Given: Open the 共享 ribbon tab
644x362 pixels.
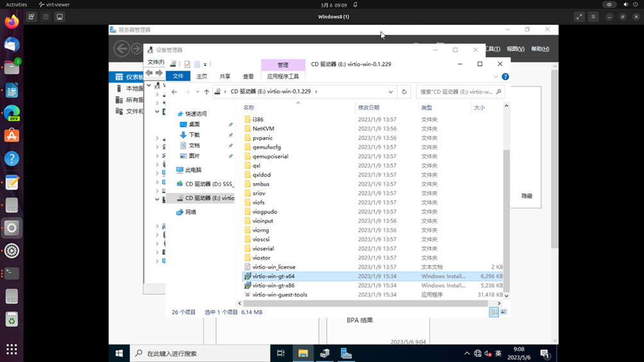Looking at the screenshot, I should click(225, 76).
